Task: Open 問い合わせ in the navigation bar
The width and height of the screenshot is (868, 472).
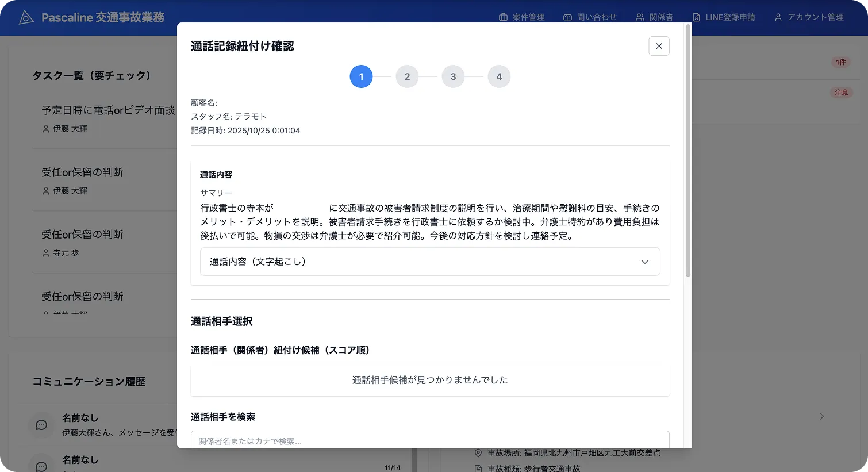Action: point(590,17)
